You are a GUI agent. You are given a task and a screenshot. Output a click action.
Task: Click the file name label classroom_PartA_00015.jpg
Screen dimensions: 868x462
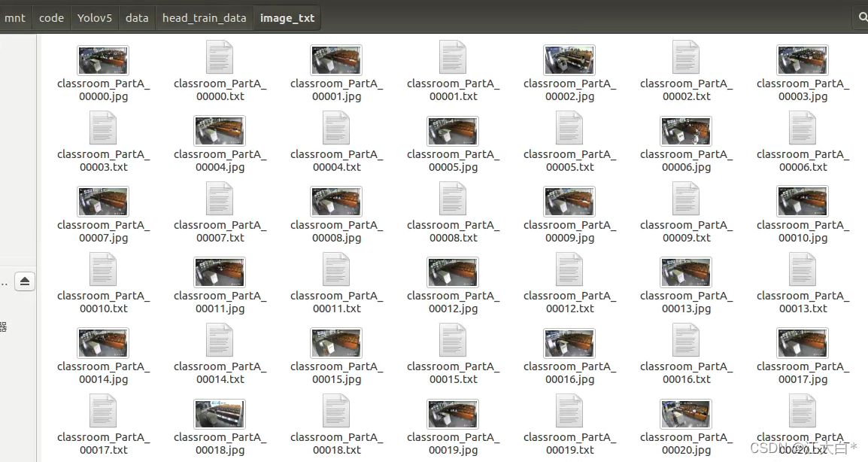pos(336,372)
